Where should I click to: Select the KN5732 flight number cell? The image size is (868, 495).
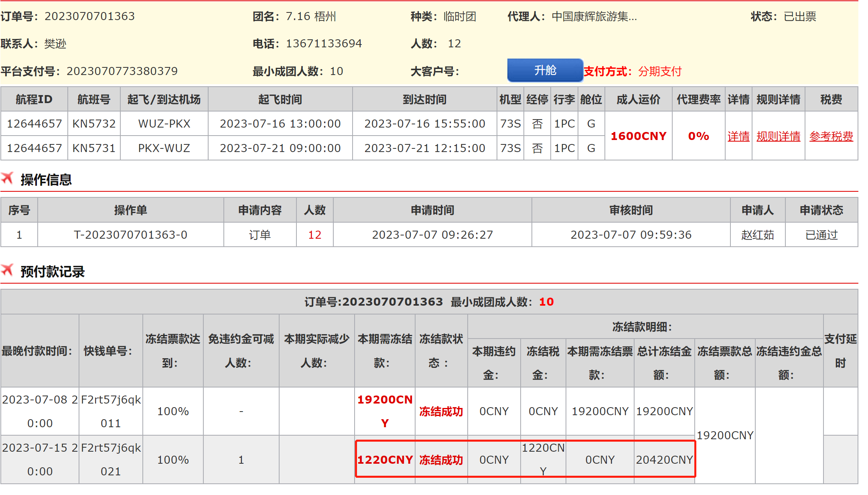pyautogui.click(x=94, y=124)
